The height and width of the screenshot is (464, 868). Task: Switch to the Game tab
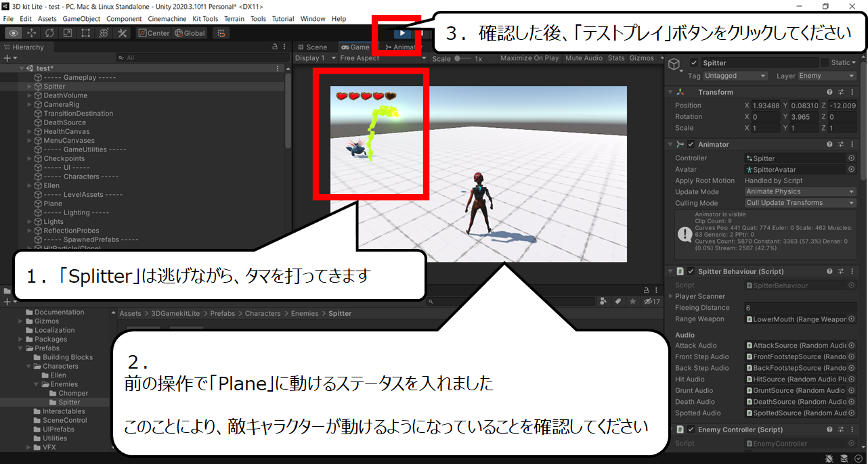355,47
